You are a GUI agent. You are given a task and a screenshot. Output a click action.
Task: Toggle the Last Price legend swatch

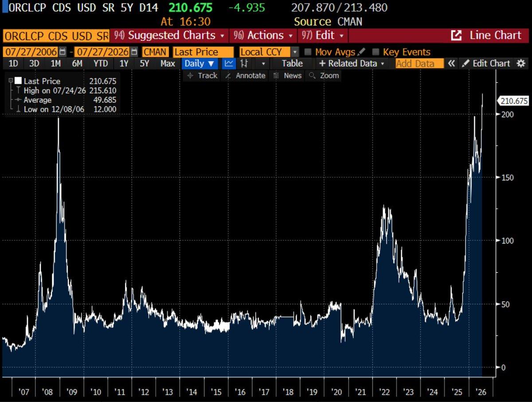click(18, 81)
